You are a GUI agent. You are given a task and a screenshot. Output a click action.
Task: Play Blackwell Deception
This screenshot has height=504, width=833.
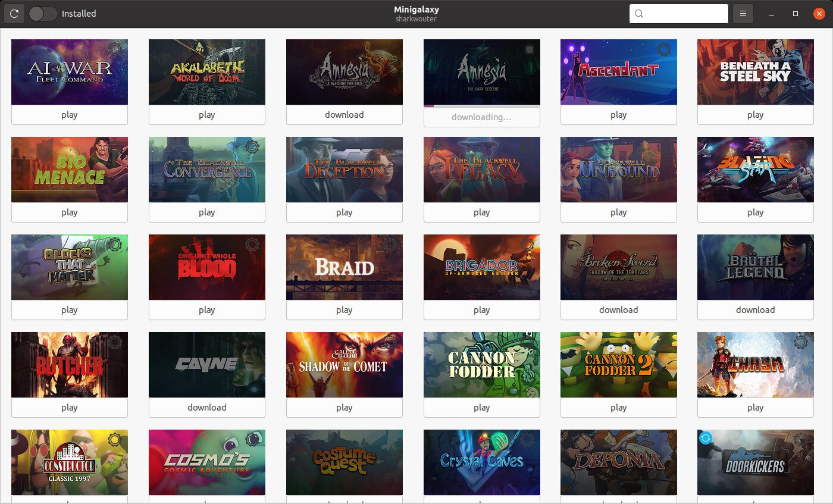[345, 212]
